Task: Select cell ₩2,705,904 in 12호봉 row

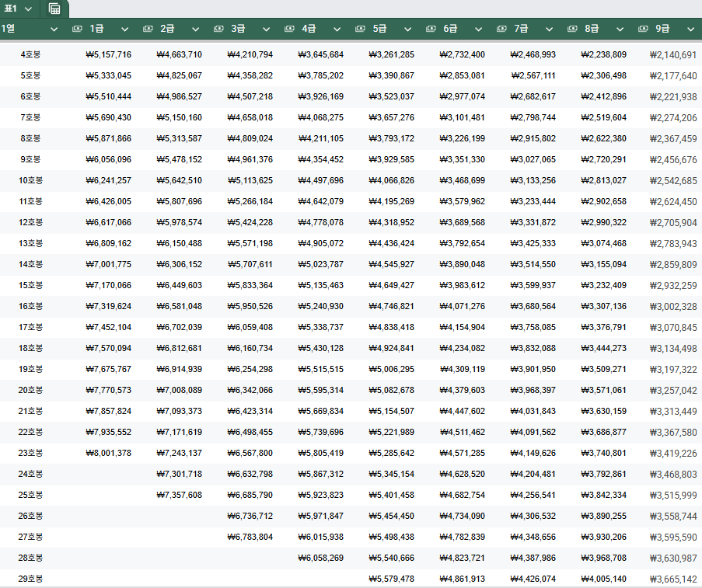Action: click(673, 222)
